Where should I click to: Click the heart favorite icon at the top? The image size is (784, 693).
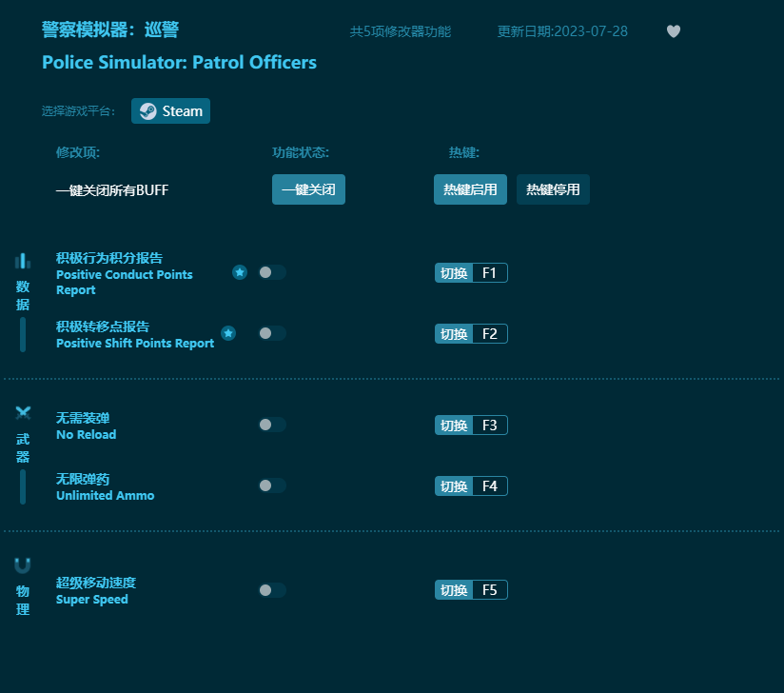pyautogui.click(x=673, y=31)
